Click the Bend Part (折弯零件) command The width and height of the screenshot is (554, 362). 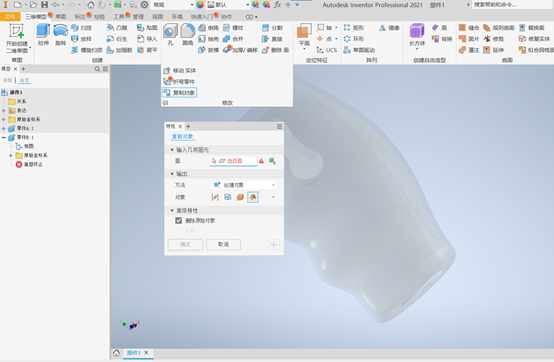coord(179,82)
